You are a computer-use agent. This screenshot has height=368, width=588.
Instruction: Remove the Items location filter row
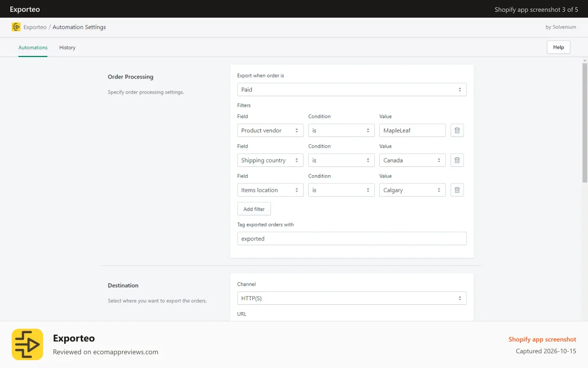(457, 190)
